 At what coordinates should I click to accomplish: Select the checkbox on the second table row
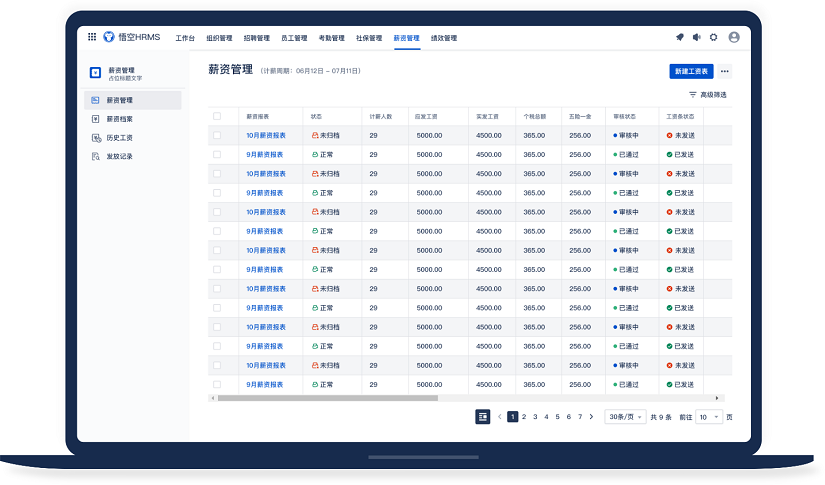coord(217,154)
